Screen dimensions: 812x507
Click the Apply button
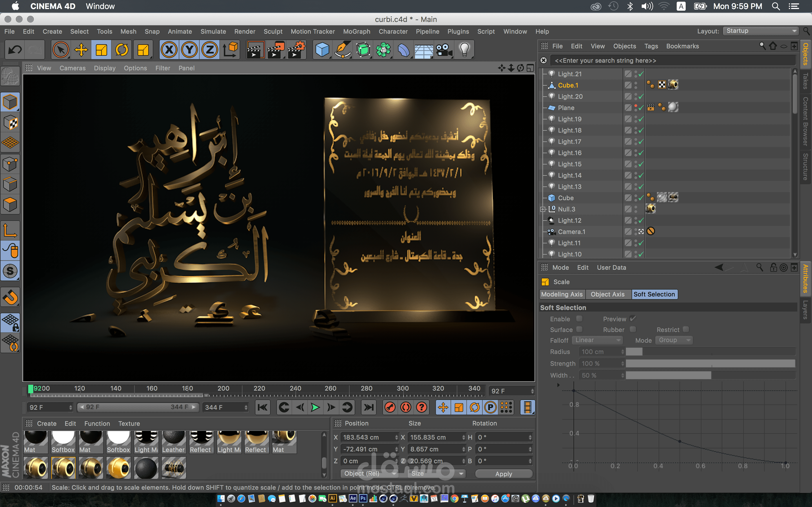[503, 473]
